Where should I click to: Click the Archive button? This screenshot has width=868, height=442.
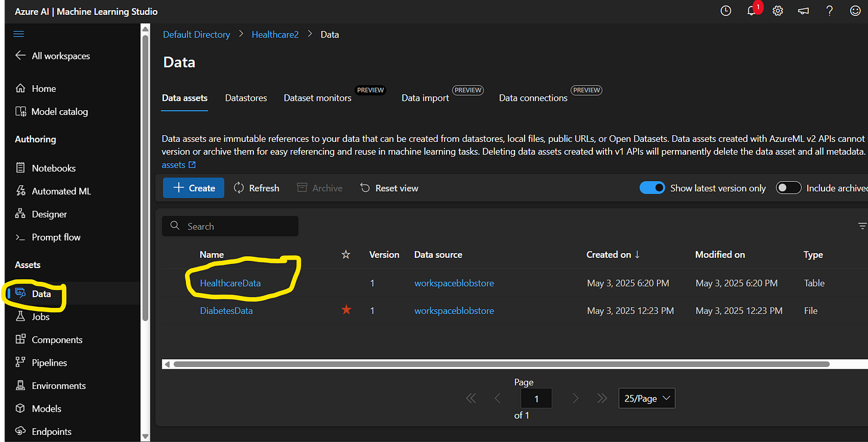tap(320, 188)
